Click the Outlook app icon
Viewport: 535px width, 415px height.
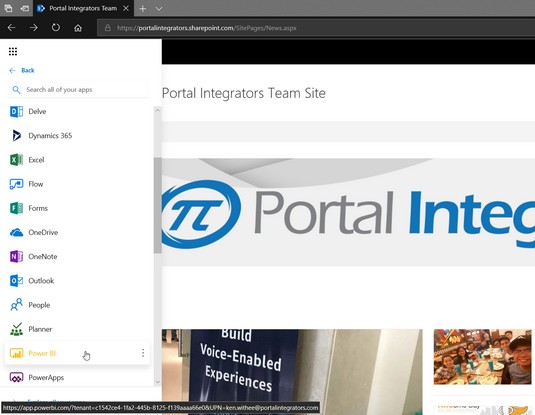pyautogui.click(x=16, y=281)
